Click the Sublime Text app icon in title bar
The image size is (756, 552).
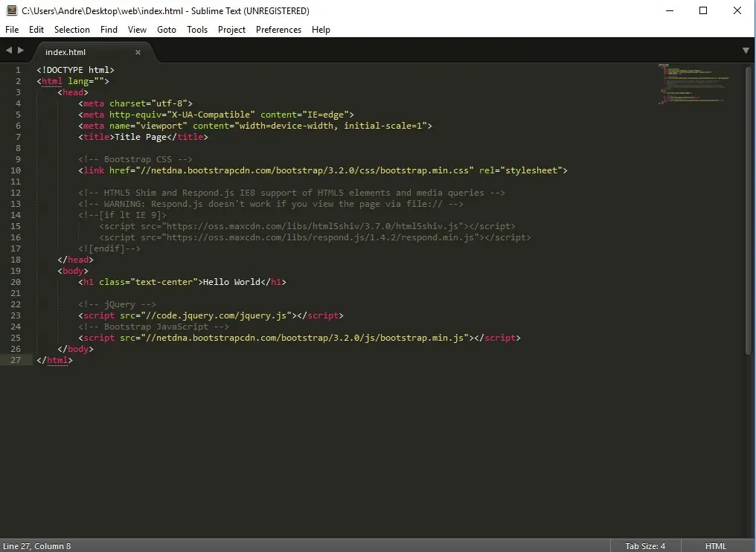click(12, 10)
